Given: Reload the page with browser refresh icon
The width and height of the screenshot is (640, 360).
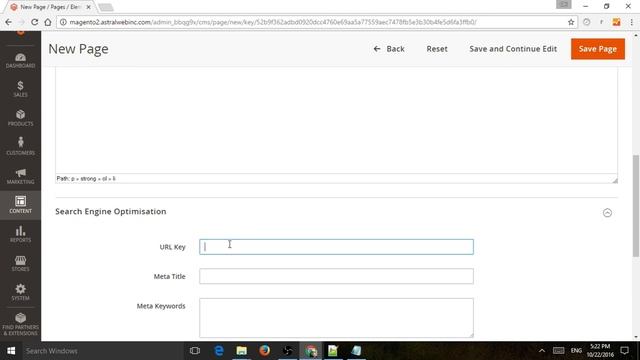Looking at the screenshot, I should pyautogui.click(x=35, y=22).
